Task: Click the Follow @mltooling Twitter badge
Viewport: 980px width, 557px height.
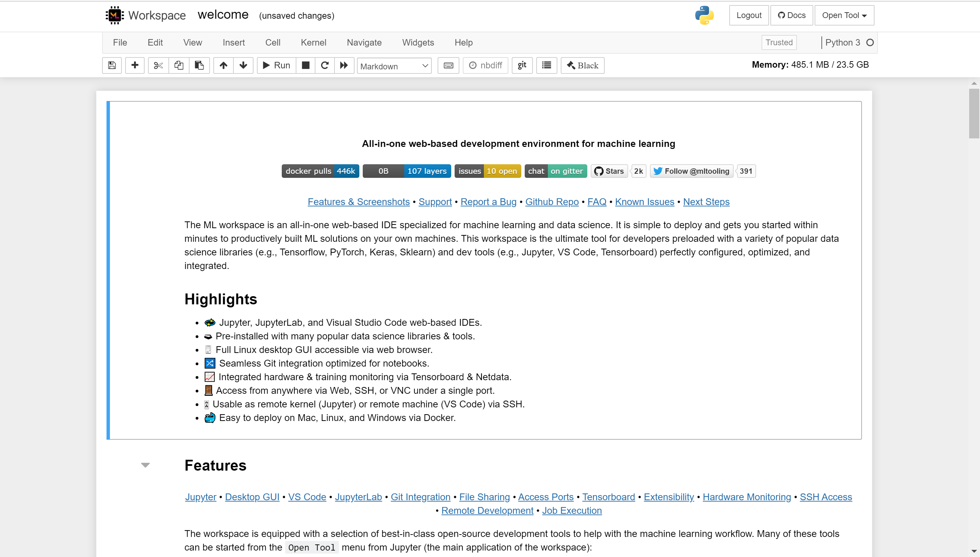Action: [x=691, y=171]
